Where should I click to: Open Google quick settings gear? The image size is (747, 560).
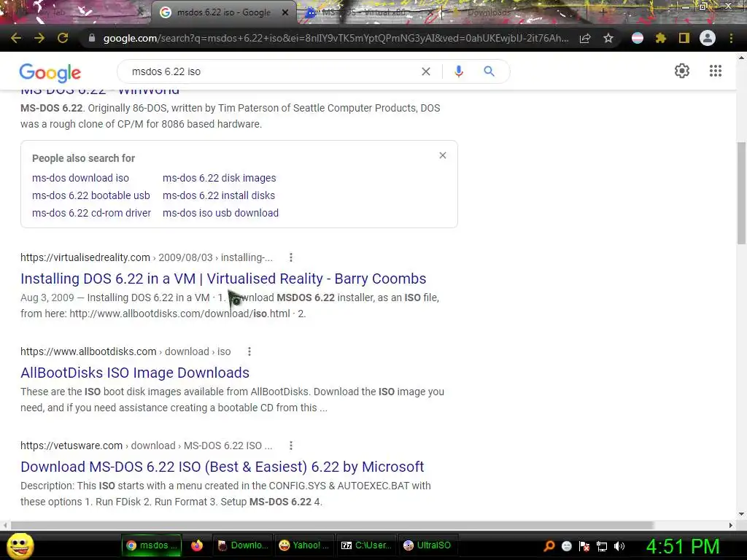pyautogui.click(x=682, y=71)
